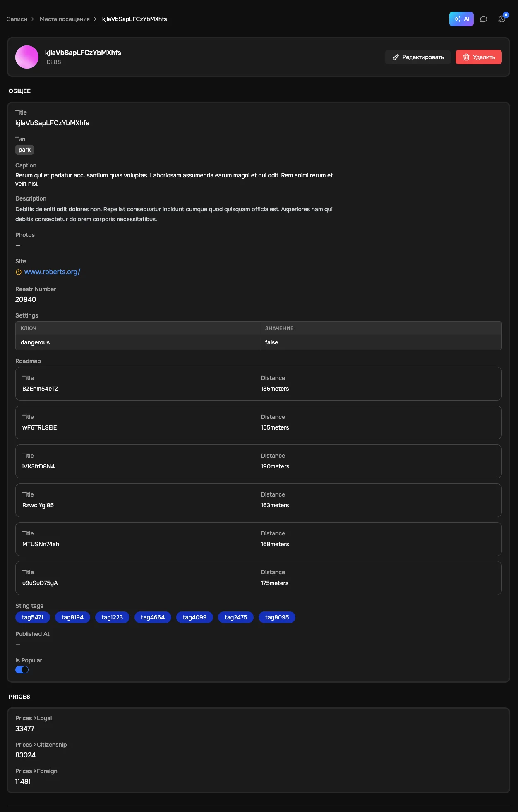Image resolution: width=518 pixels, height=812 pixels.
Task: Click the Записи breadcrumb
Action: [x=17, y=19]
